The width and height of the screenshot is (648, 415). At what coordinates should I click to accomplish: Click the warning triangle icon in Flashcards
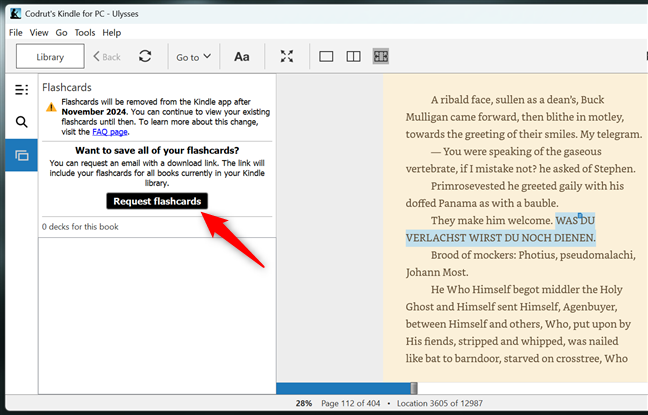50,107
